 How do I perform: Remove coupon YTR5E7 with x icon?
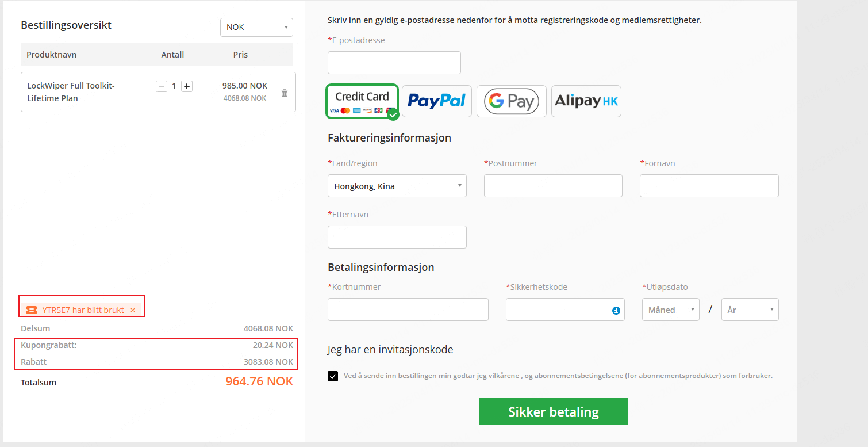pos(133,310)
